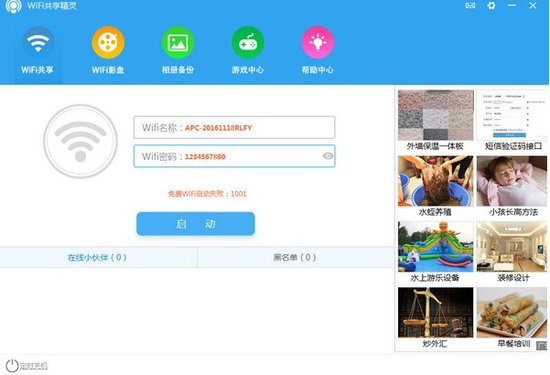The width and height of the screenshot is (550, 375).
Task: Click the WiFi共享精灵 app logo
Action: click(13, 6)
